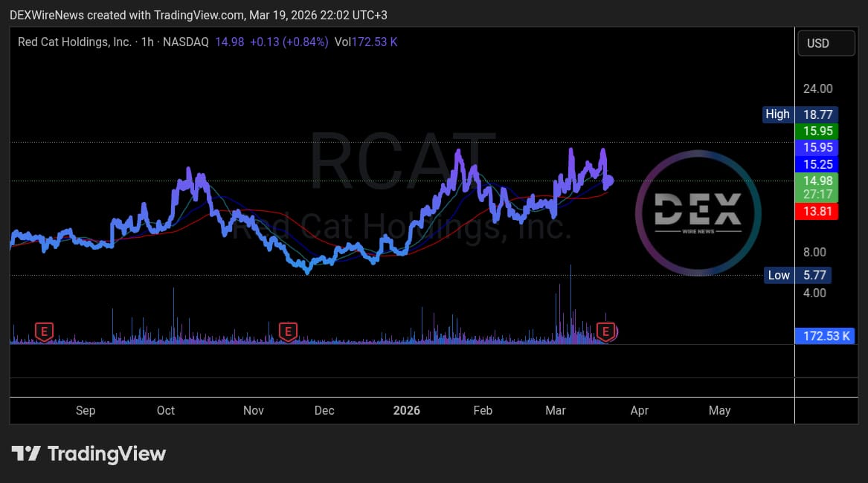
Task: Click the High 18.77 price label
Action: (800, 114)
